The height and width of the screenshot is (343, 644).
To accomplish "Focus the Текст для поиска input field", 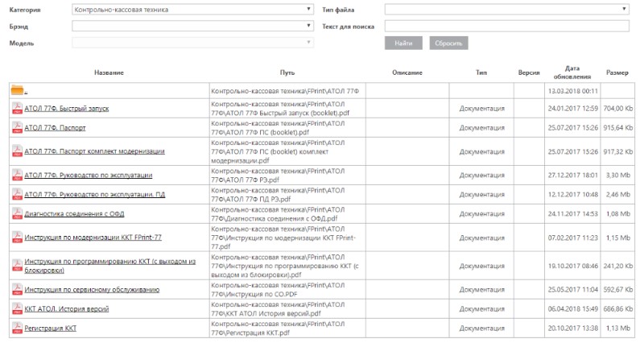I will tap(506, 26).
